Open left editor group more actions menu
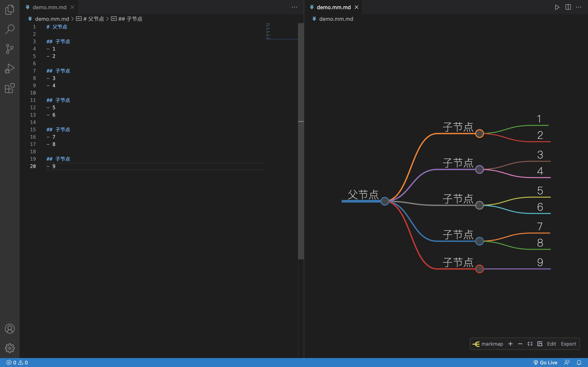588x367 pixels. pos(294,7)
